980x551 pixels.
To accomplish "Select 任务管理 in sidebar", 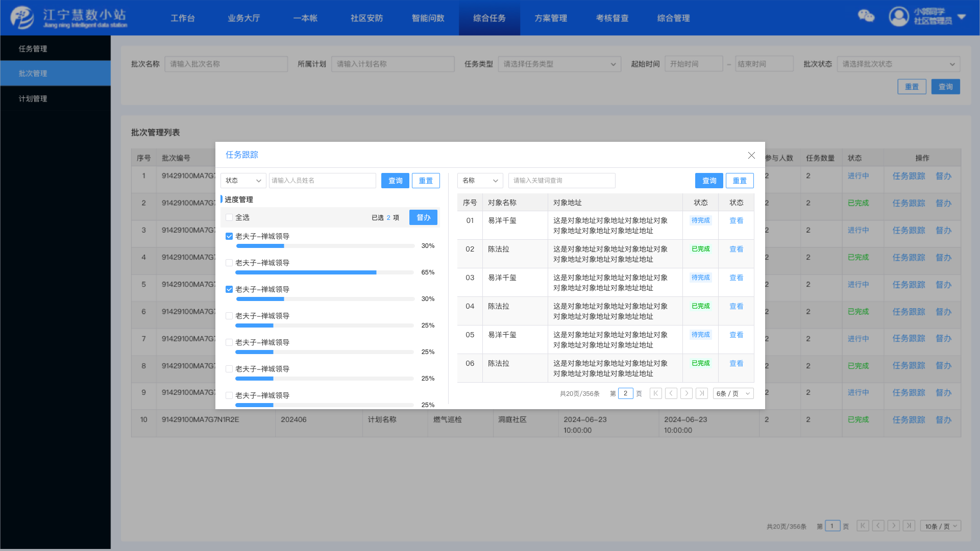I will click(55, 48).
